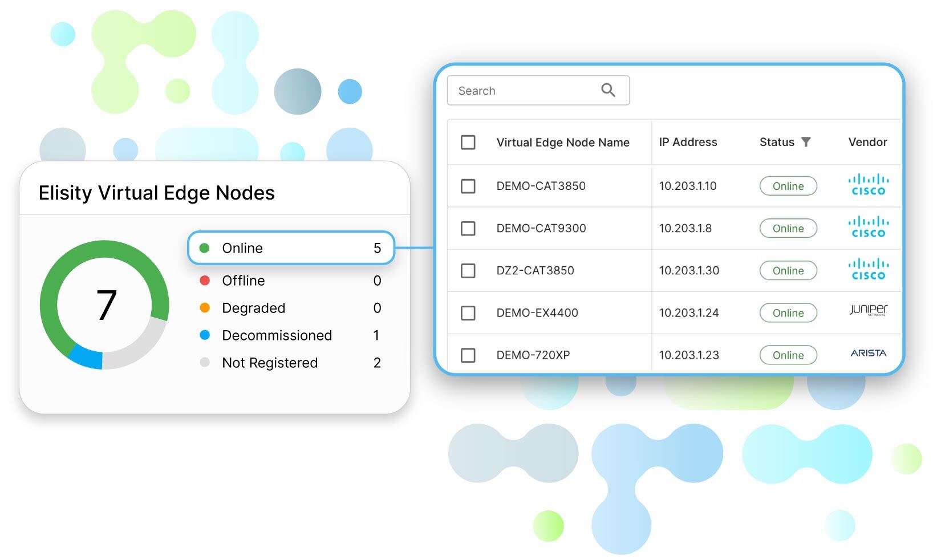Click the green Online legend dot

click(205, 247)
